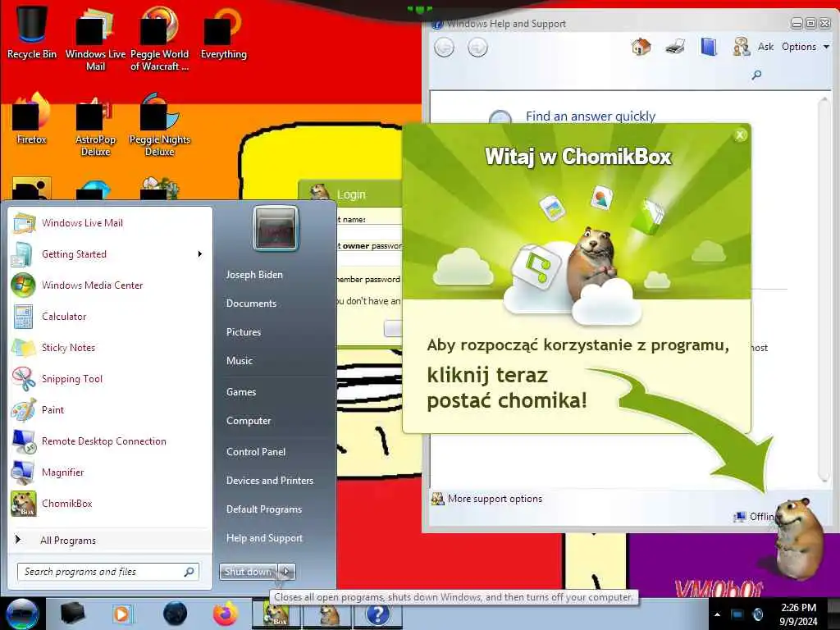Switch to ChomikBox taskbar button

point(277,614)
